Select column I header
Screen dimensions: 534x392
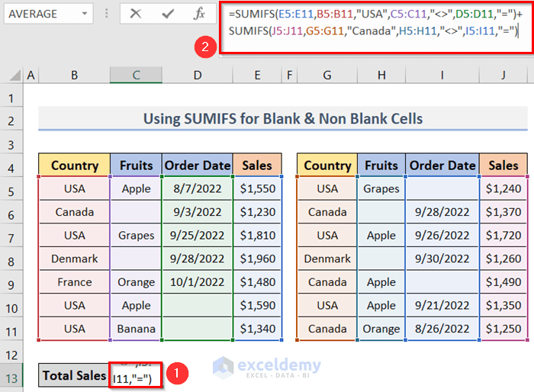pos(442,75)
